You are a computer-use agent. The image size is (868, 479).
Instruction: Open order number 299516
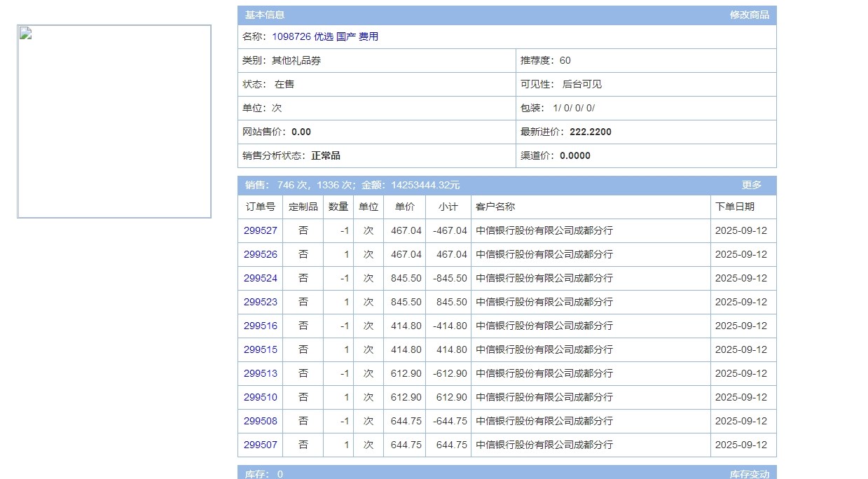(x=261, y=326)
